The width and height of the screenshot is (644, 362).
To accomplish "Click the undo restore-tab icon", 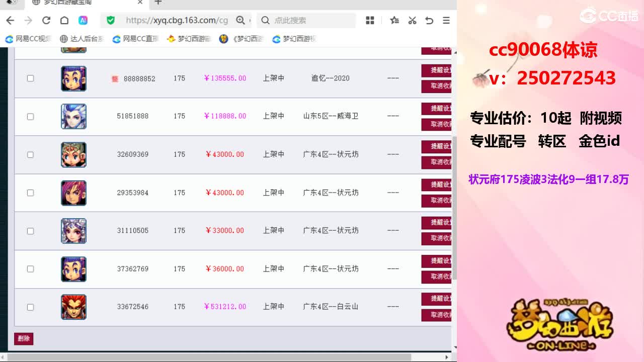I will click(x=429, y=20).
